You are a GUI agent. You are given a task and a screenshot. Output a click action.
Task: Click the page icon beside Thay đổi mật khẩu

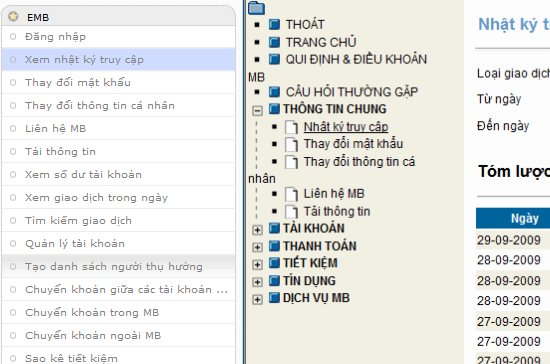point(291,144)
